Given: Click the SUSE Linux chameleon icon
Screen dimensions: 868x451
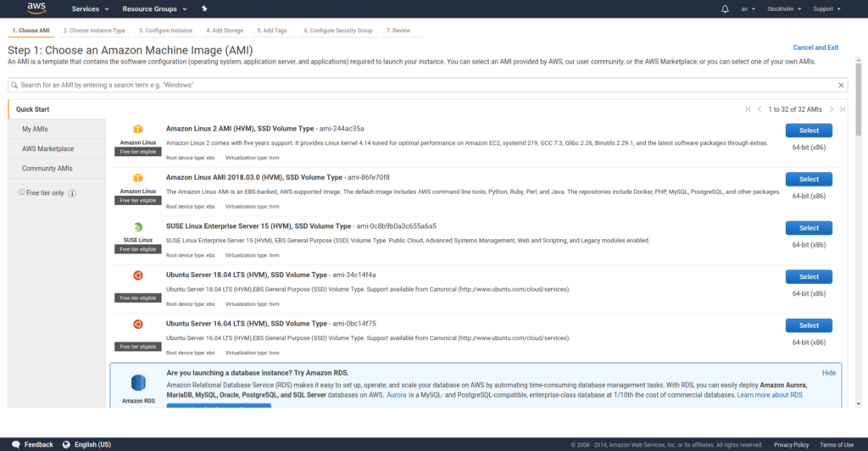Looking at the screenshot, I should click(x=138, y=227).
